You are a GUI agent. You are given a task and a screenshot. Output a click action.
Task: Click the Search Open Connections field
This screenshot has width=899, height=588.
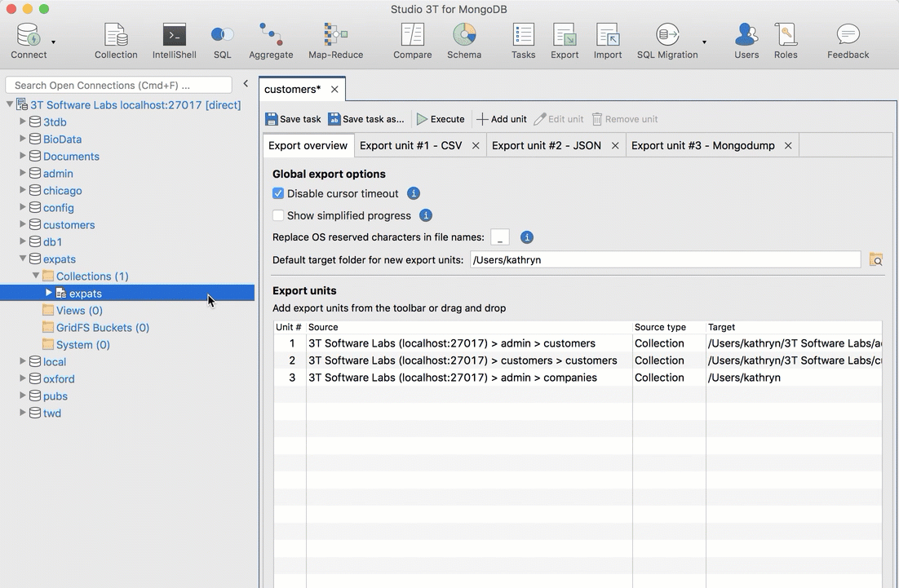point(118,85)
